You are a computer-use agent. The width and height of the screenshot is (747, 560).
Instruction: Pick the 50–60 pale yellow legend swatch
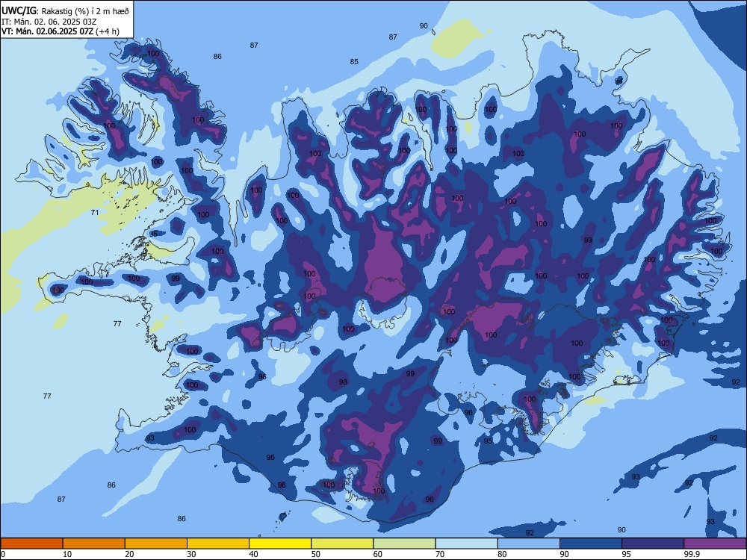(x=342, y=544)
